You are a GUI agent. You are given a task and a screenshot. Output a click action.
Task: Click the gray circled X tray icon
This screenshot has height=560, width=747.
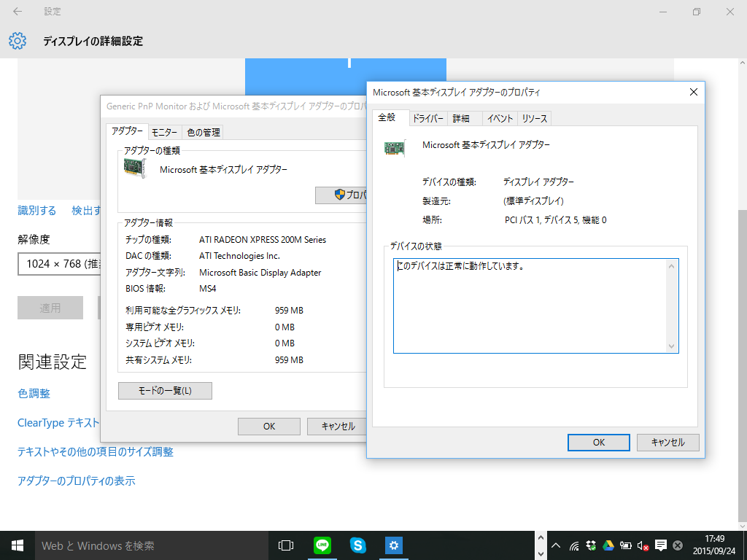(x=678, y=545)
